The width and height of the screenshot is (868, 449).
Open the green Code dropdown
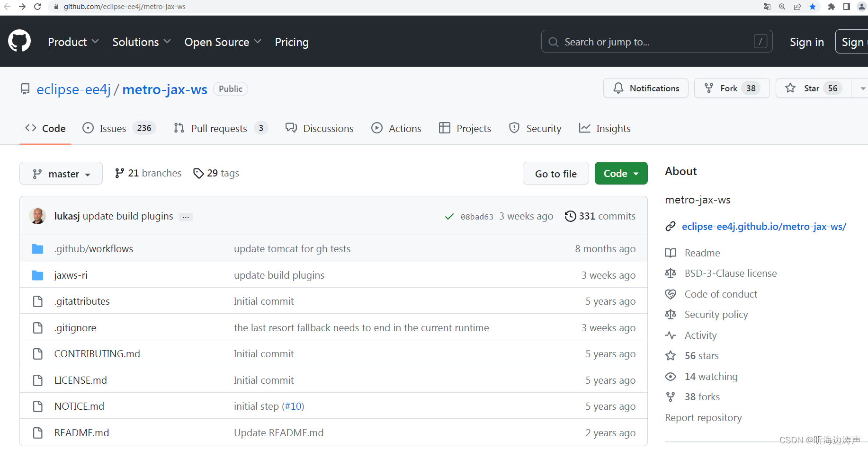pyautogui.click(x=621, y=174)
